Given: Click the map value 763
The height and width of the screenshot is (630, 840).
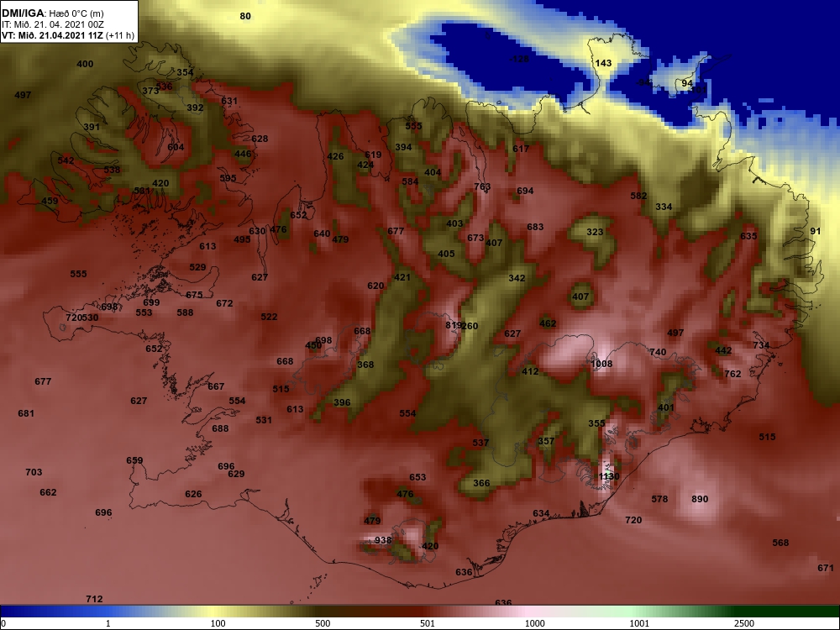Looking at the screenshot, I should [x=482, y=186].
